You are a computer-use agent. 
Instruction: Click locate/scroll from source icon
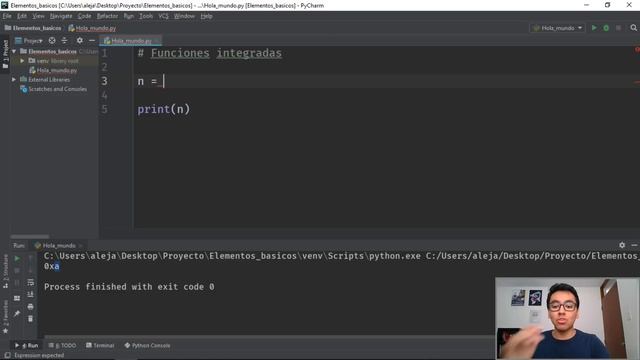click(x=52, y=40)
